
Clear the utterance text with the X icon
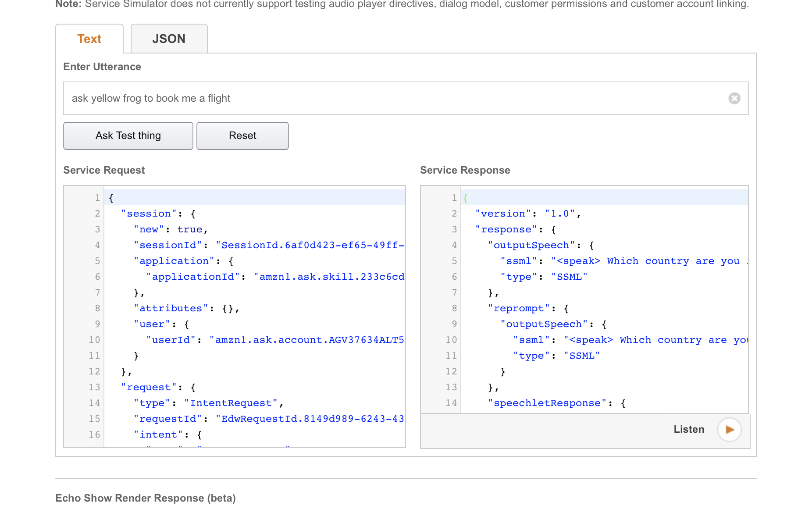coord(734,98)
